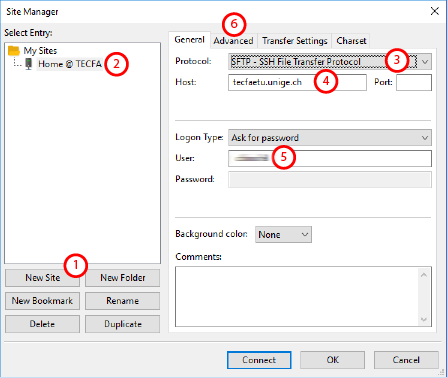Click into the Host field

click(x=297, y=82)
